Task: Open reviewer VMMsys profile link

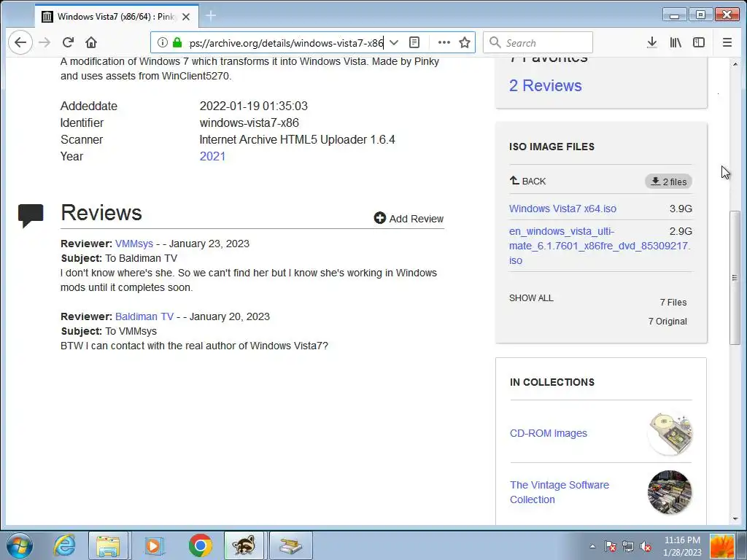Action: (134, 244)
